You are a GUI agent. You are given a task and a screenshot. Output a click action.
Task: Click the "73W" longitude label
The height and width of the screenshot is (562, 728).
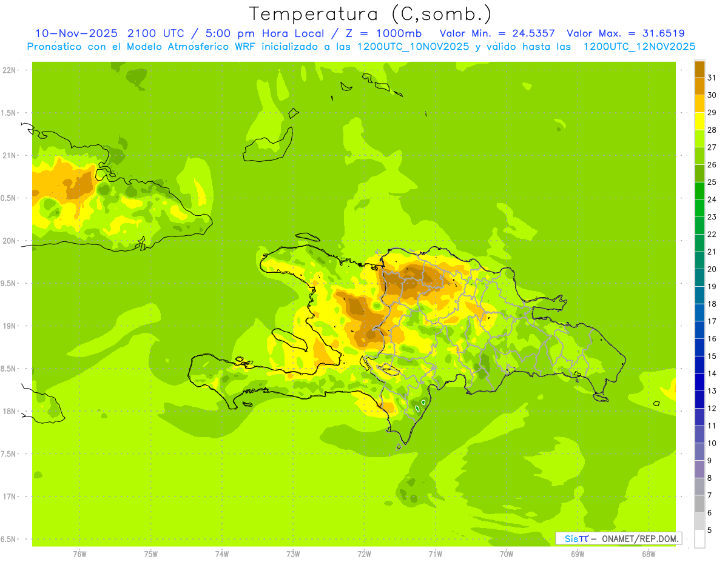pos(293,554)
